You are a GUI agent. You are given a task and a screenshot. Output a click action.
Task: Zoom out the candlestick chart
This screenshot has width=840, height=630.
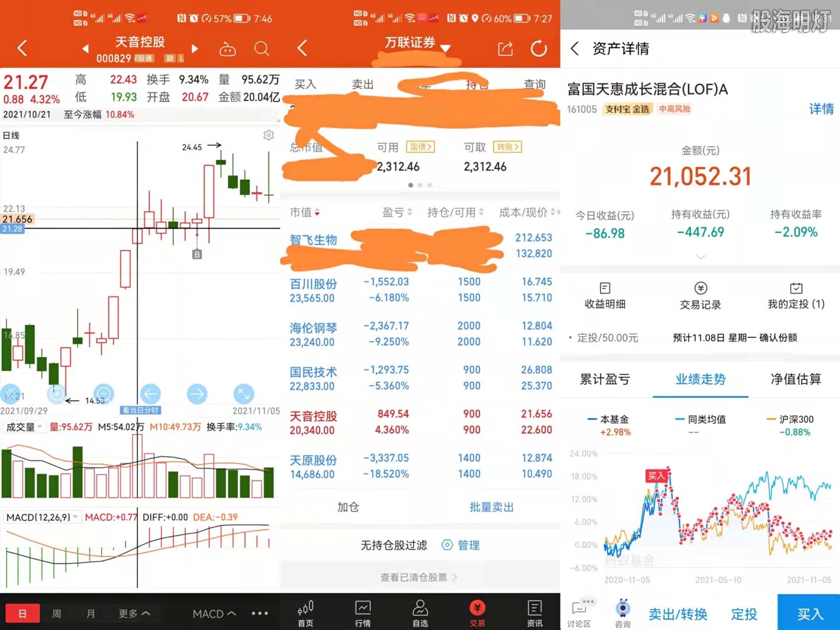click(x=103, y=395)
